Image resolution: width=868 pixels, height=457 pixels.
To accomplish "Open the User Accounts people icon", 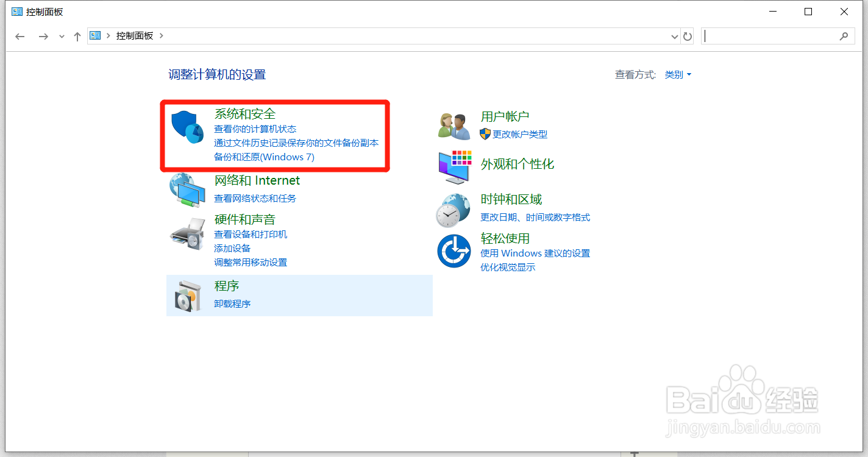I will (x=454, y=126).
